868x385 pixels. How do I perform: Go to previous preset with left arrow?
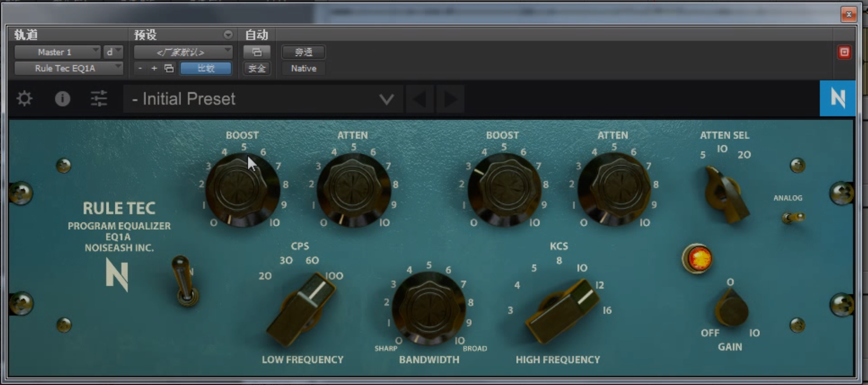click(420, 99)
